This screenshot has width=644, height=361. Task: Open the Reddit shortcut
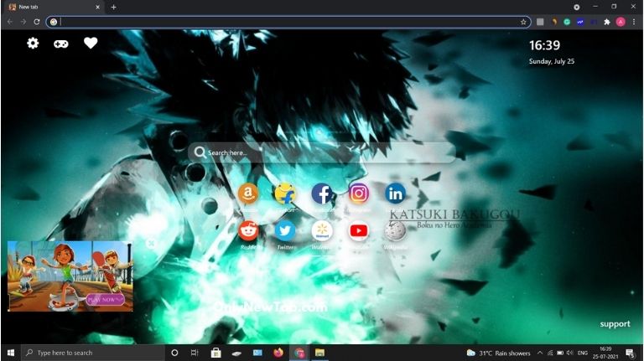(x=248, y=230)
